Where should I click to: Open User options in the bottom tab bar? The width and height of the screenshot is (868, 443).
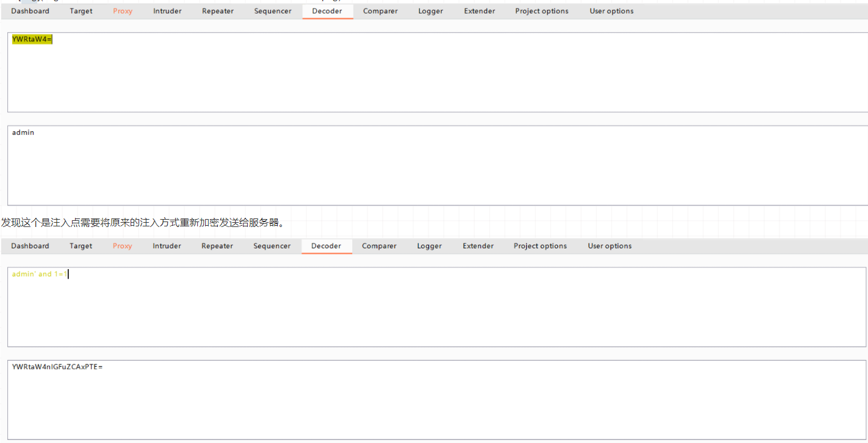tap(609, 246)
